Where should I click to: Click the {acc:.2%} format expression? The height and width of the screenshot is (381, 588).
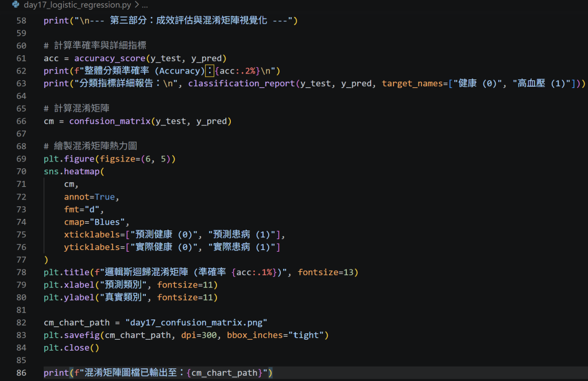point(237,71)
